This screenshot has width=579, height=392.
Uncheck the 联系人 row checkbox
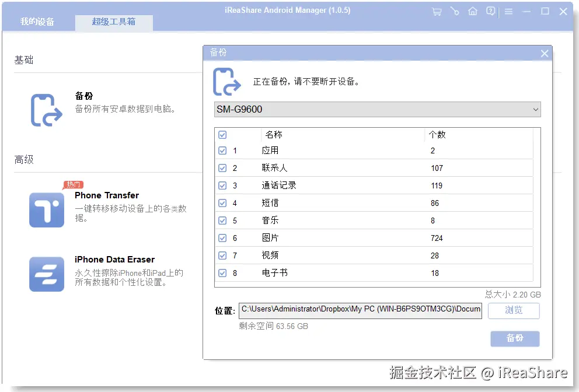222,168
